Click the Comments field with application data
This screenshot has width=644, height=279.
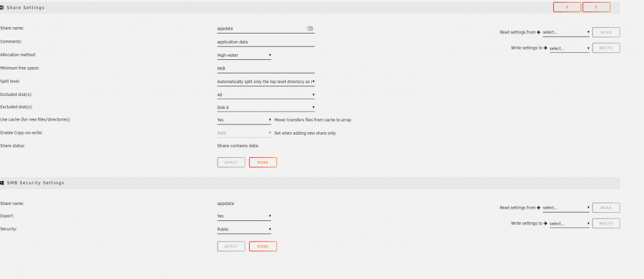[266, 42]
